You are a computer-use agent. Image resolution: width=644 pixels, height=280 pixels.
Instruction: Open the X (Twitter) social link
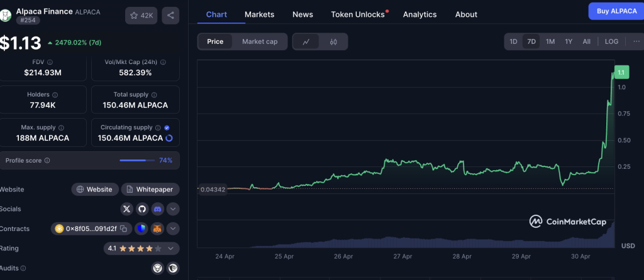(127, 209)
